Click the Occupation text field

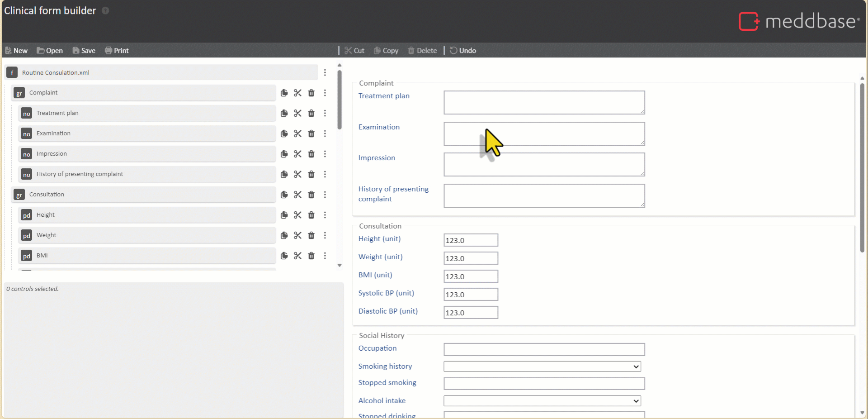(544, 349)
